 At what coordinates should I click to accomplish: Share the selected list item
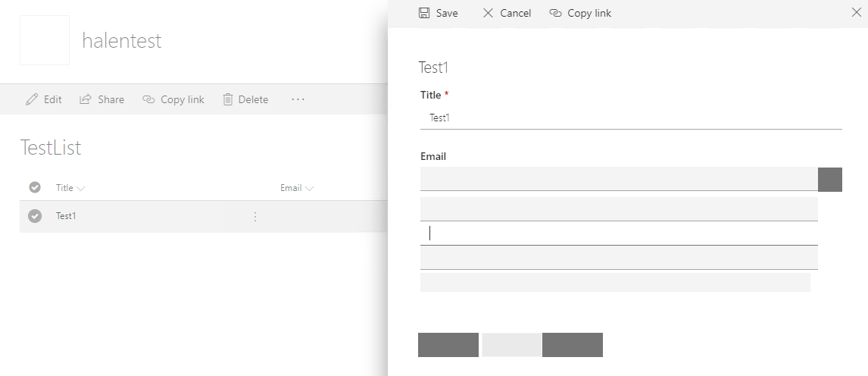coord(101,99)
